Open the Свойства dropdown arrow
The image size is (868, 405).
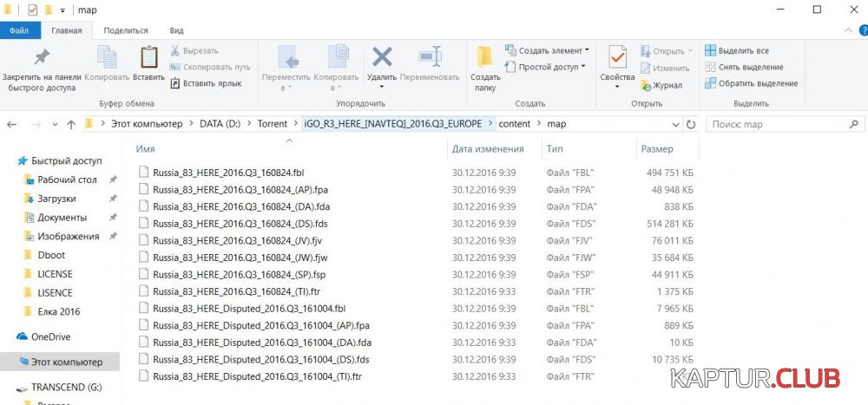(x=617, y=87)
